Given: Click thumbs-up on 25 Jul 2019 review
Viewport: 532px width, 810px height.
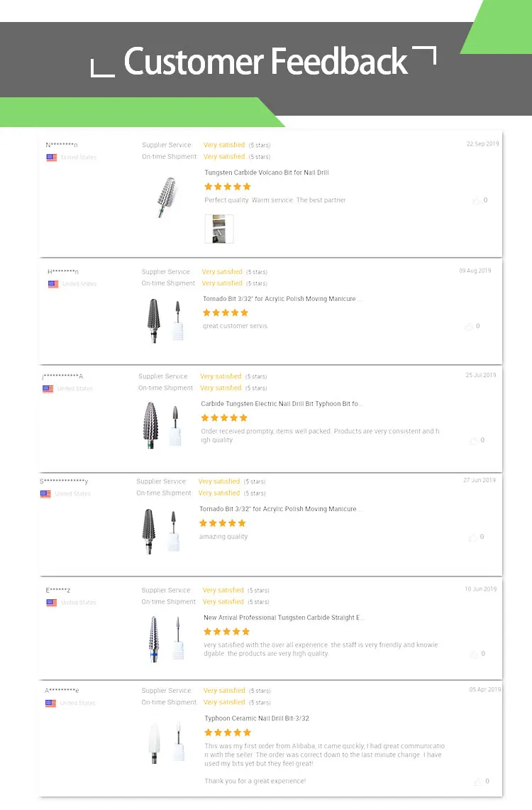Looking at the screenshot, I should coord(473,441).
